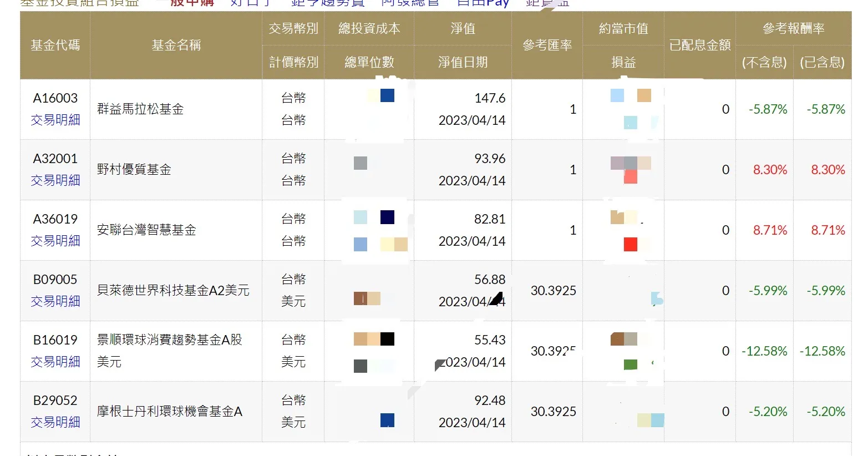Click fund name 安聯台灣智慧基金
868x456 pixels.
(146, 230)
